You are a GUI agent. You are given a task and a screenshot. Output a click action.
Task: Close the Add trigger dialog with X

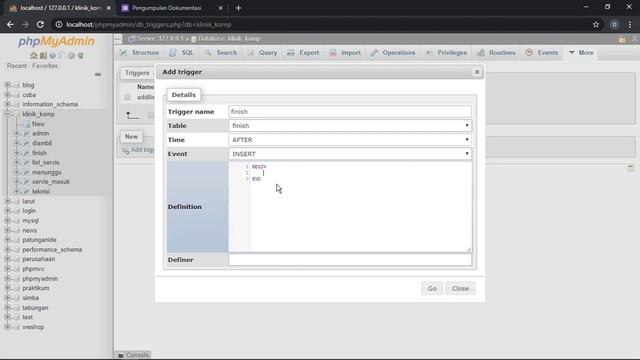pyautogui.click(x=477, y=72)
